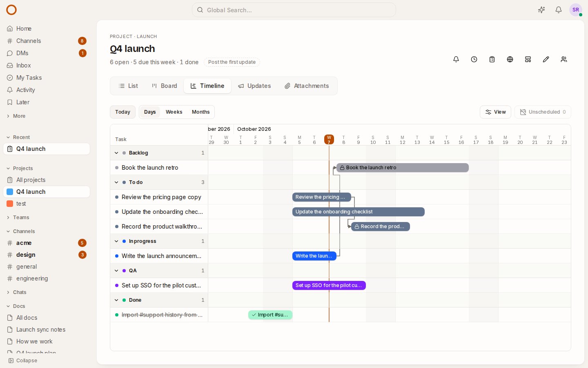Screen dimensions: 588x368
Task: Open 'Review the pricing page copy' task row
Action: point(159,197)
